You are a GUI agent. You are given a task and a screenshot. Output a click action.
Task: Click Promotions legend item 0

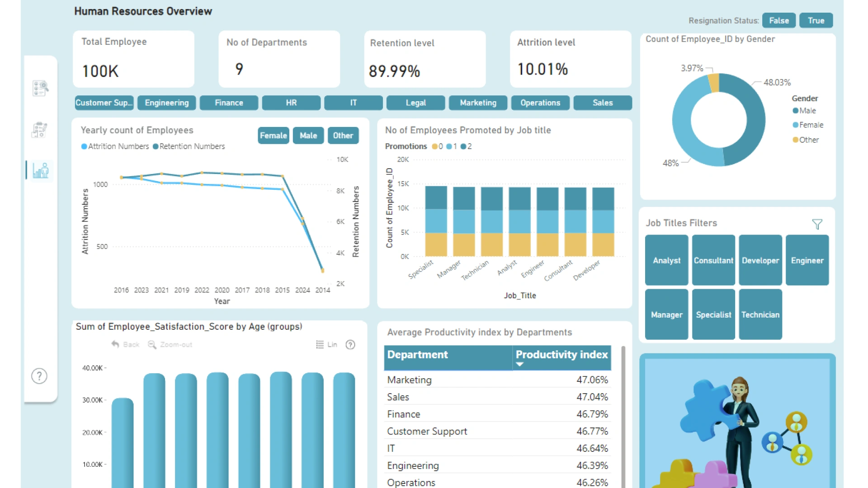pyautogui.click(x=437, y=146)
